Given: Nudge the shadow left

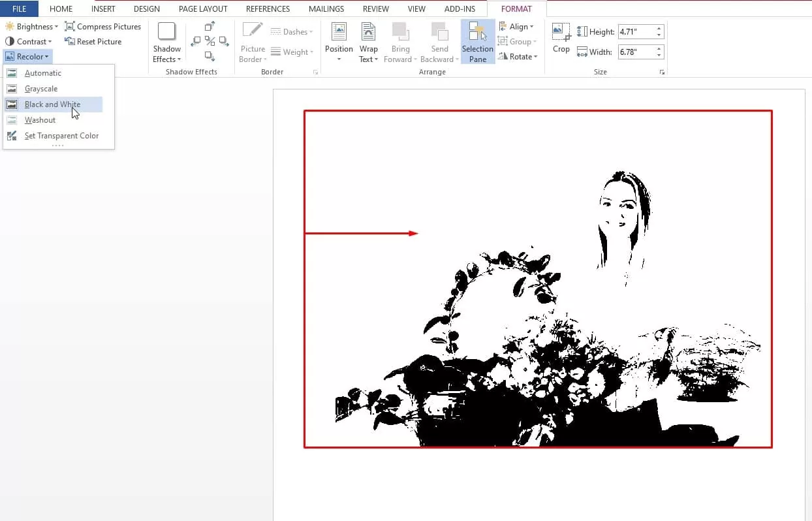Looking at the screenshot, I should point(195,41).
